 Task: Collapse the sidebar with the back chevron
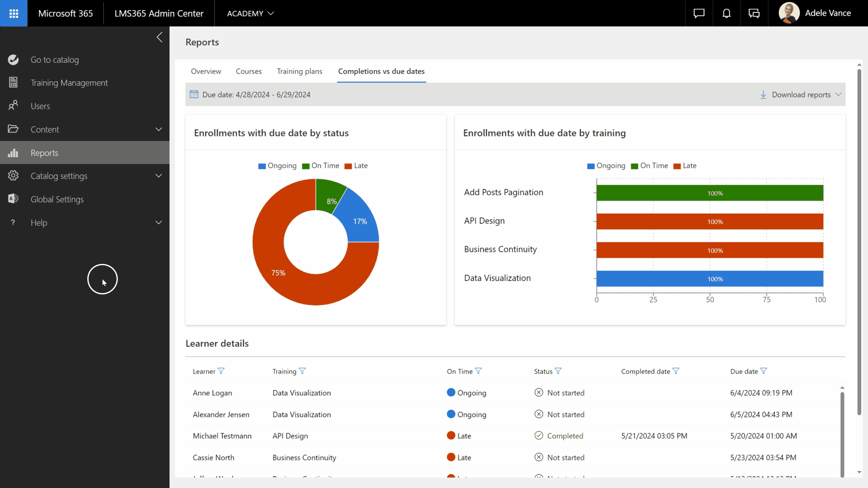tap(159, 37)
